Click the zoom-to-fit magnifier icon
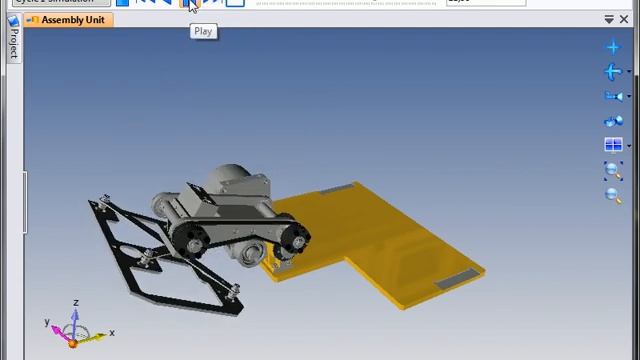 click(x=613, y=171)
